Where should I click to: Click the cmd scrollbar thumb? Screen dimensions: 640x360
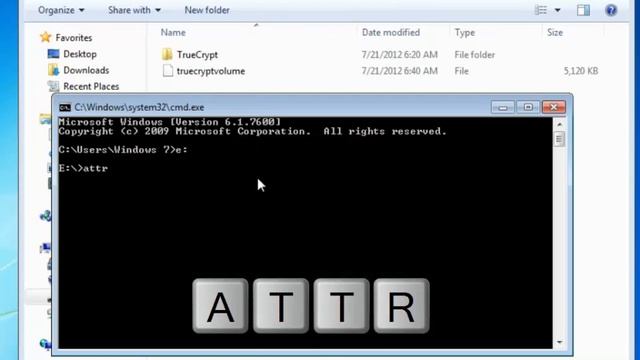560,139
